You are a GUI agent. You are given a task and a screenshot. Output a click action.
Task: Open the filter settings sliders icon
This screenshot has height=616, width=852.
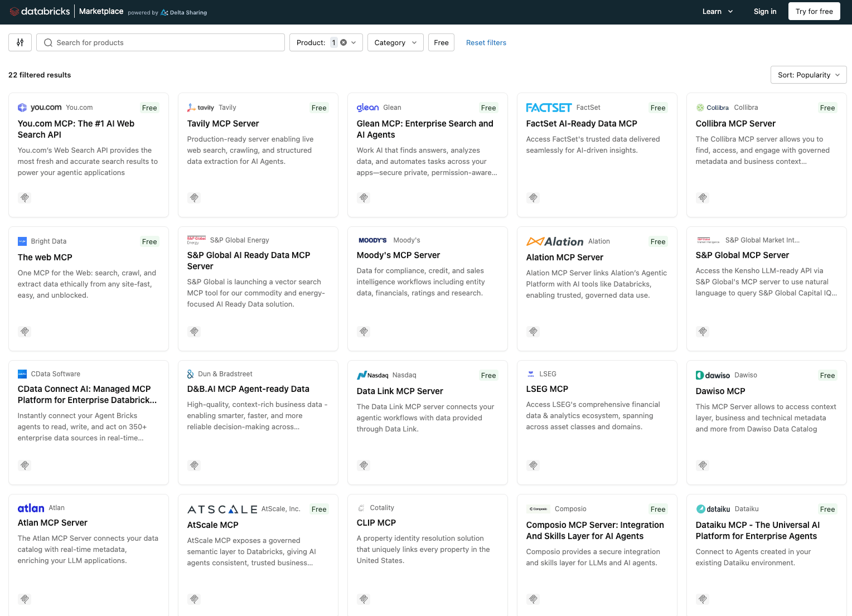coord(20,42)
